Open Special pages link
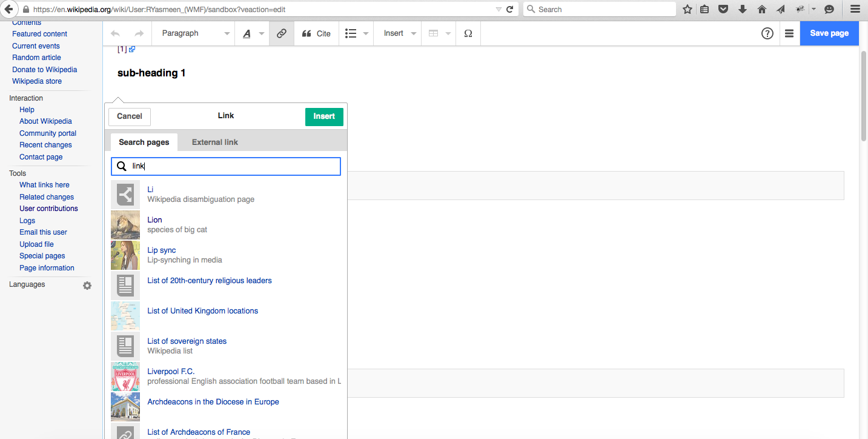 (x=42, y=256)
